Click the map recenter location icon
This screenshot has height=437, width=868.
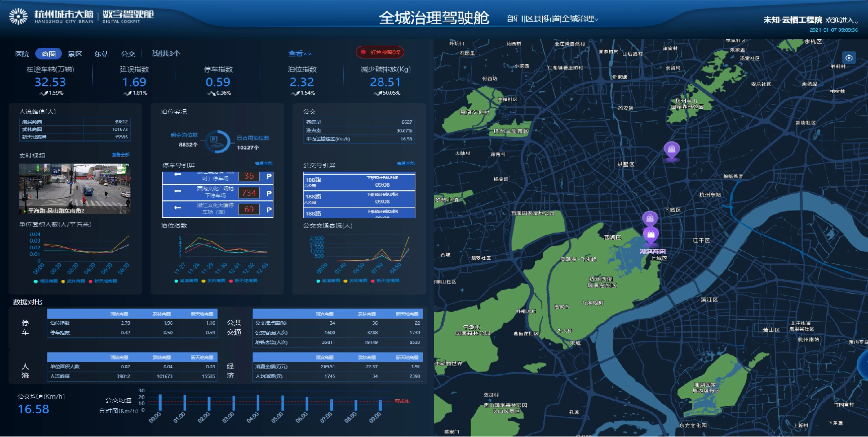[x=849, y=58]
